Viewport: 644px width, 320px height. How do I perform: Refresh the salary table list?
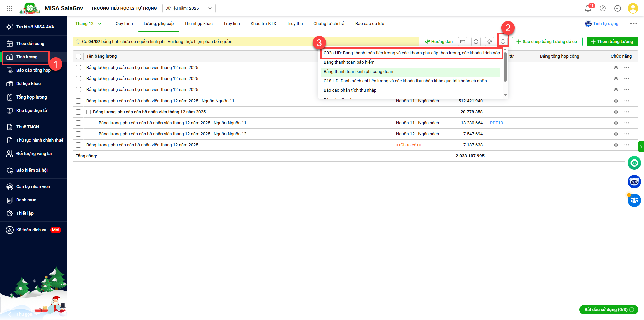(x=476, y=42)
